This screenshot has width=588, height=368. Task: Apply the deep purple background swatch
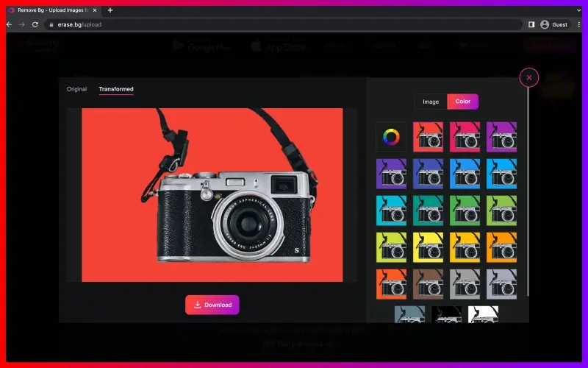pyautogui.click(x=391, y=174)
